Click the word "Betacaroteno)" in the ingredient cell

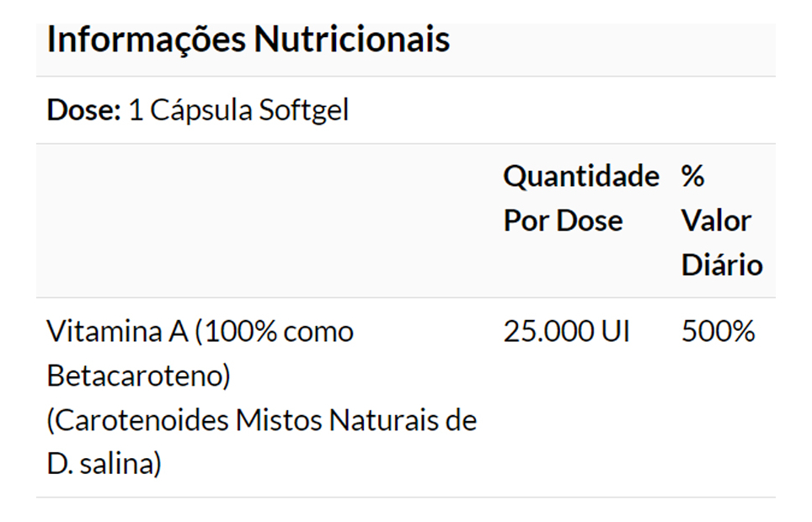tap(138, 376)
